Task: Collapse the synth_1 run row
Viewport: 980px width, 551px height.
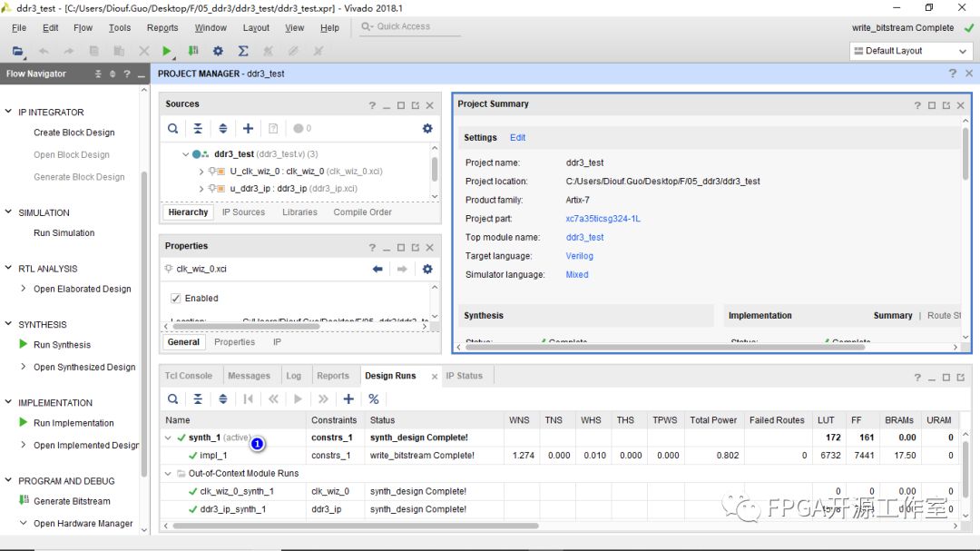Action: [169, 438]
